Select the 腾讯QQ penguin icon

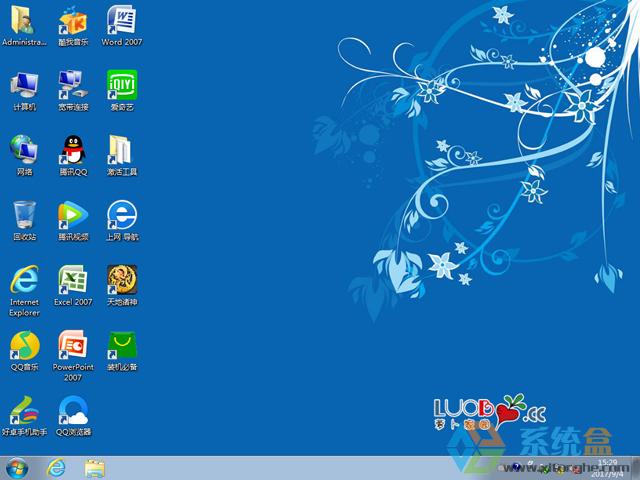click(x=73, y=150)
